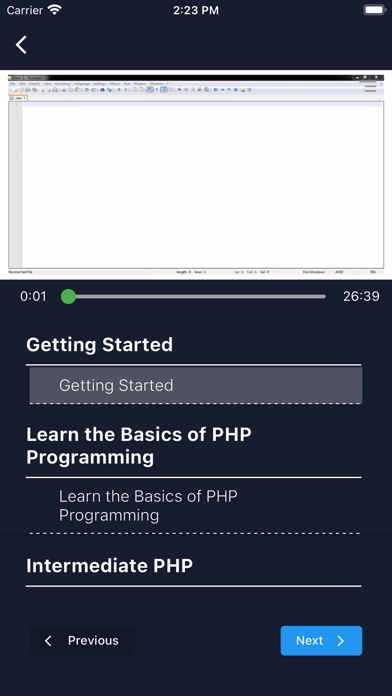This screenshot has height=696, width=392.
Task: Go to Next lesson
Action: 321,641
